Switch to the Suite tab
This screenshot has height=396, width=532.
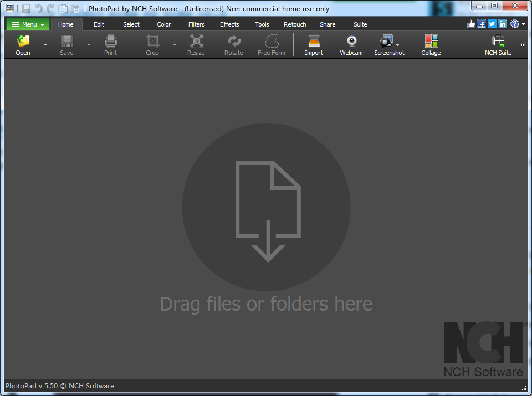[x=360, y=24]
